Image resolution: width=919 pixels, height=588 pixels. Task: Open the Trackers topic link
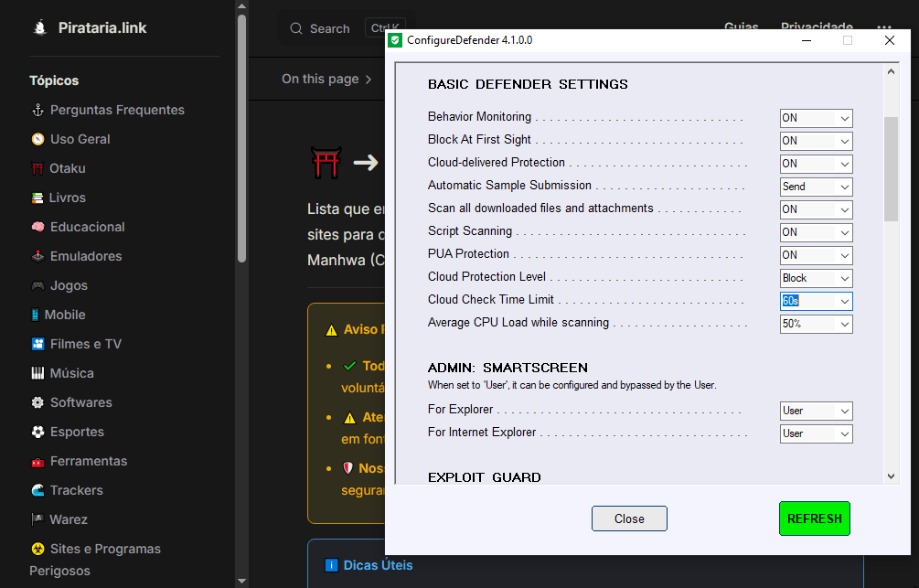click(77, 491)
